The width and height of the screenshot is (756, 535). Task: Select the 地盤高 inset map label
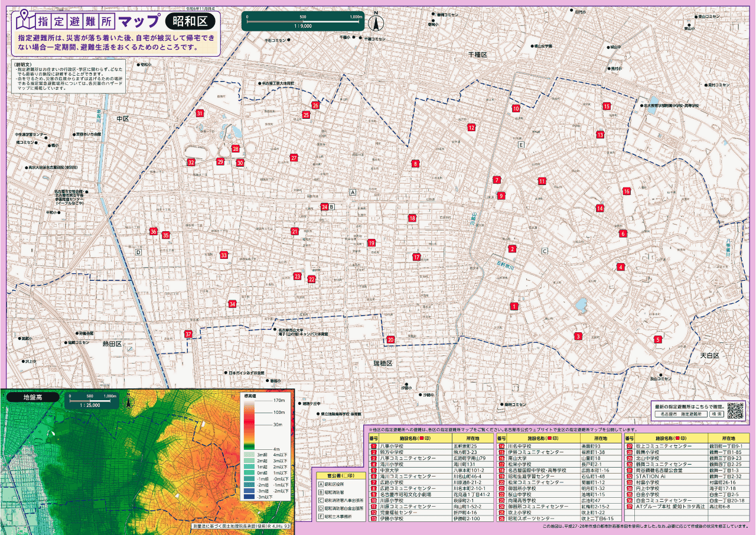33,397
